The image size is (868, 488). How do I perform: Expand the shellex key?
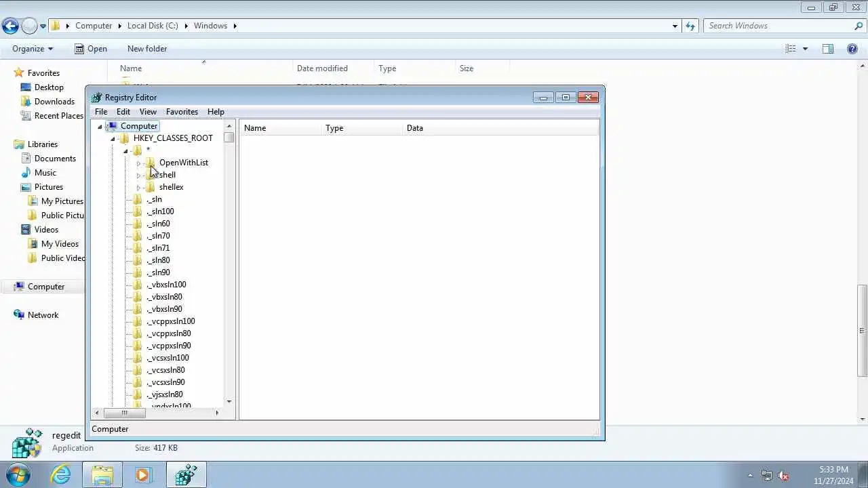point(138,188)
